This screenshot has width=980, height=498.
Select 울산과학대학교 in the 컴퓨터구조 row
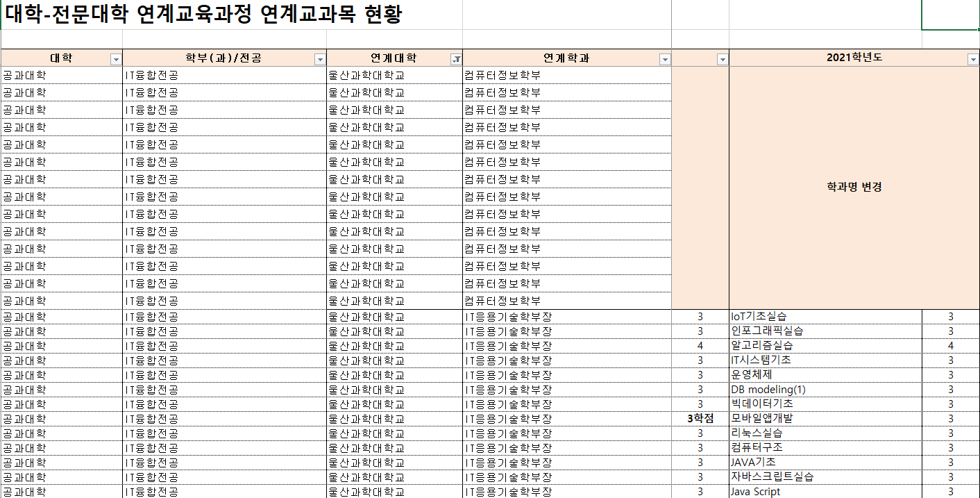tap(394, 448)
